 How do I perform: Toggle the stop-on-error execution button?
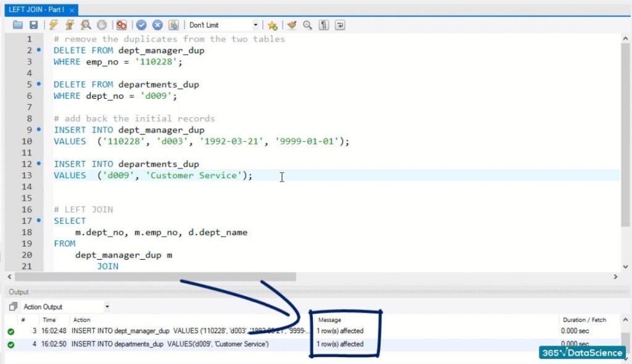122,25
